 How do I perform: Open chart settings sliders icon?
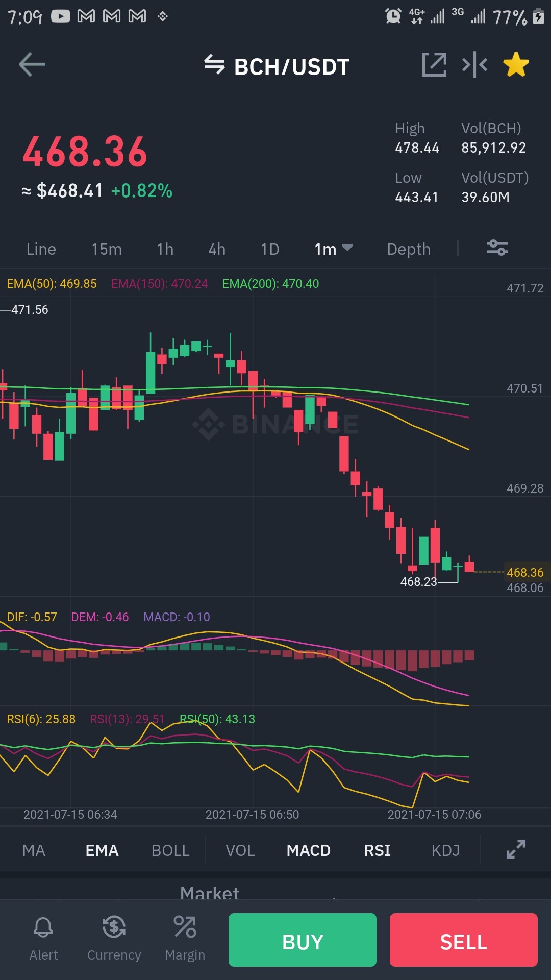(x=497, y=248)
